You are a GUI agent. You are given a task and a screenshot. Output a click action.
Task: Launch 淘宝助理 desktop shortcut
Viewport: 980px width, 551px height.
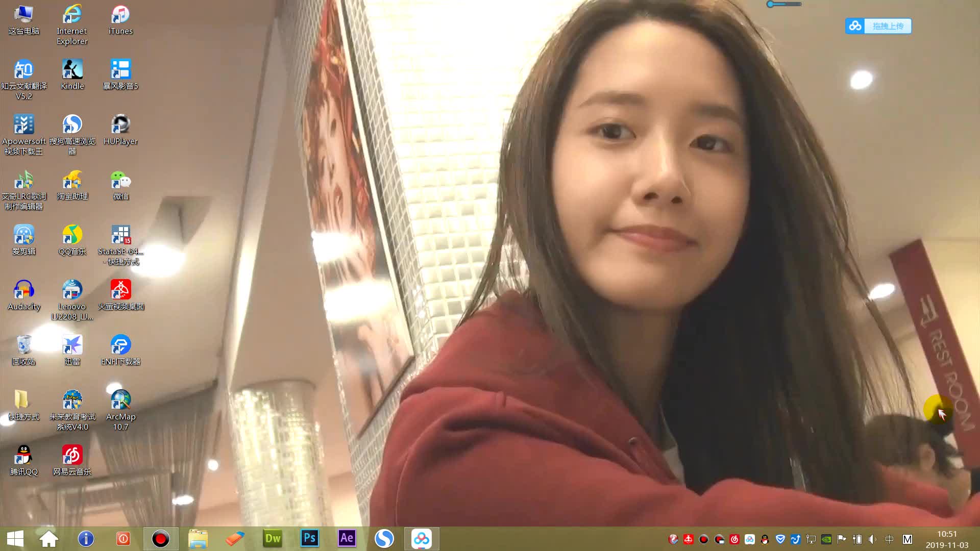(x=72, y=185)
